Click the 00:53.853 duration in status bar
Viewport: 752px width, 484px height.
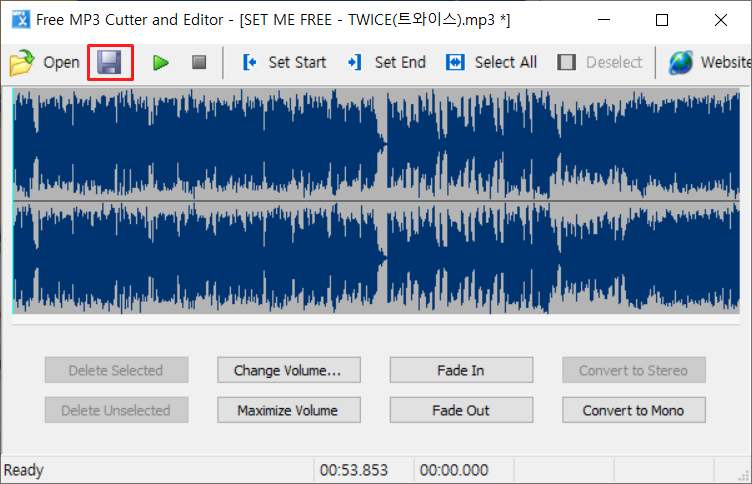click(354, 470)
